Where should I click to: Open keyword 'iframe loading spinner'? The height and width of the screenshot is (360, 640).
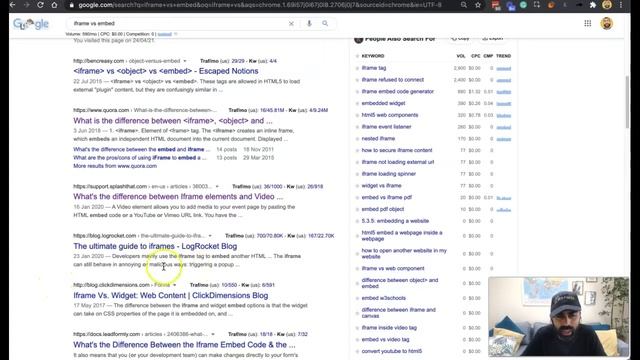coord(389,174)
